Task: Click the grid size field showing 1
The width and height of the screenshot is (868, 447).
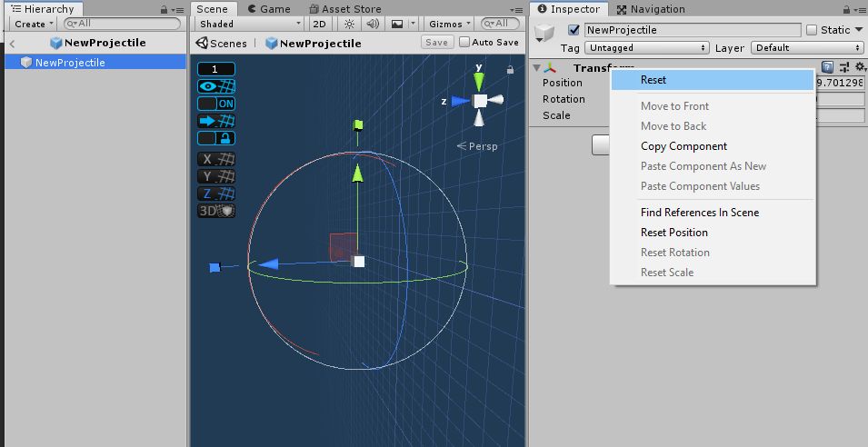Action: pos(216,69)
